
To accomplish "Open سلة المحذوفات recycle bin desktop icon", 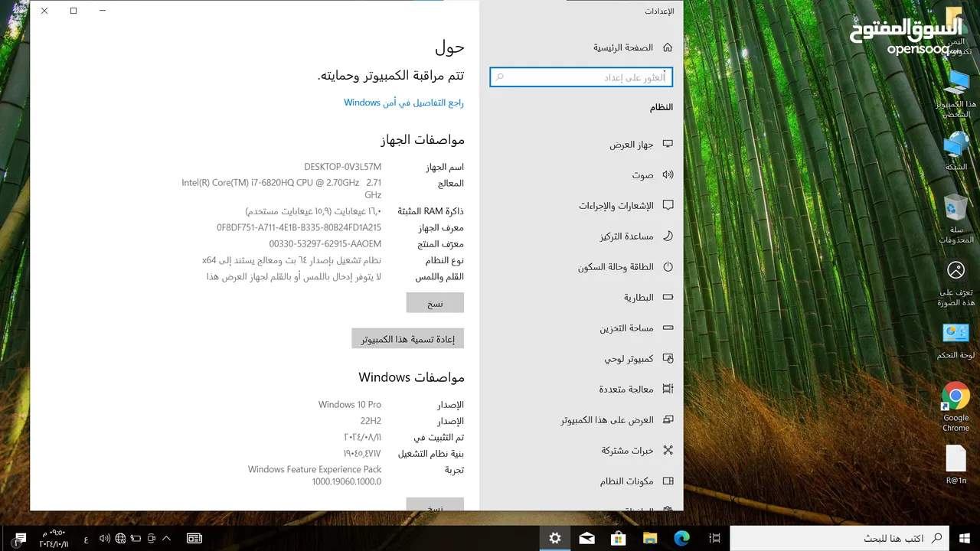I will pyautogui.click(x=955, y=219).
